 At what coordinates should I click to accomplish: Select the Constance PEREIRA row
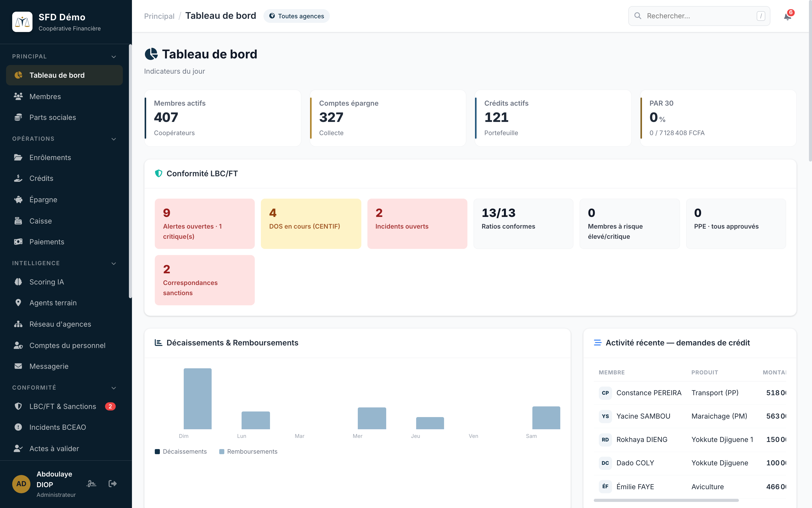click(689, 393)
